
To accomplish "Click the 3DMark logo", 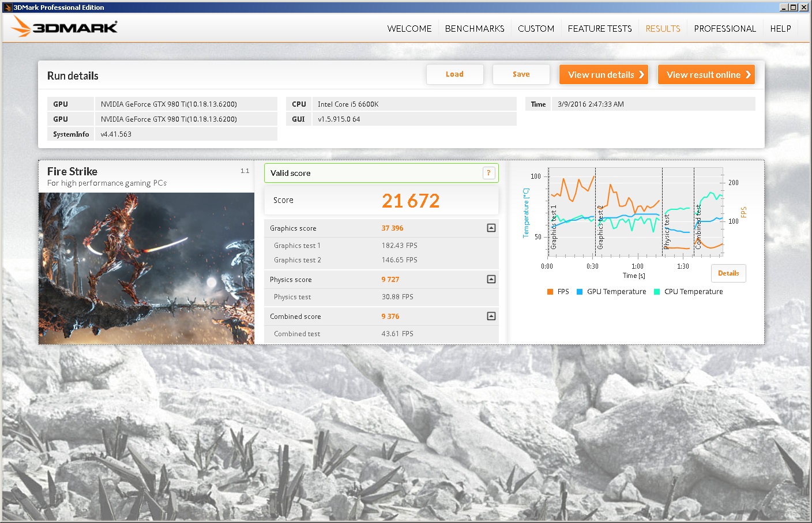I will (x=64, y=27).
